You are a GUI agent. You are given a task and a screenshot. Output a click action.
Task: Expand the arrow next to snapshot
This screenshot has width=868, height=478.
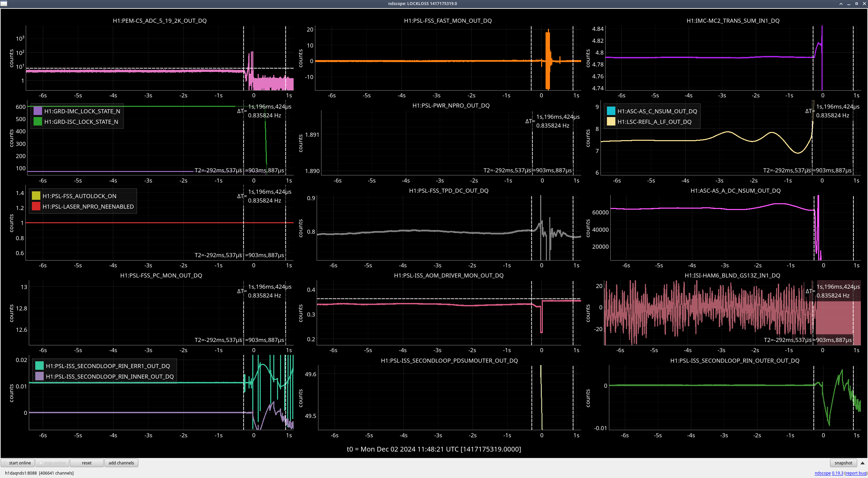[862, 463]
